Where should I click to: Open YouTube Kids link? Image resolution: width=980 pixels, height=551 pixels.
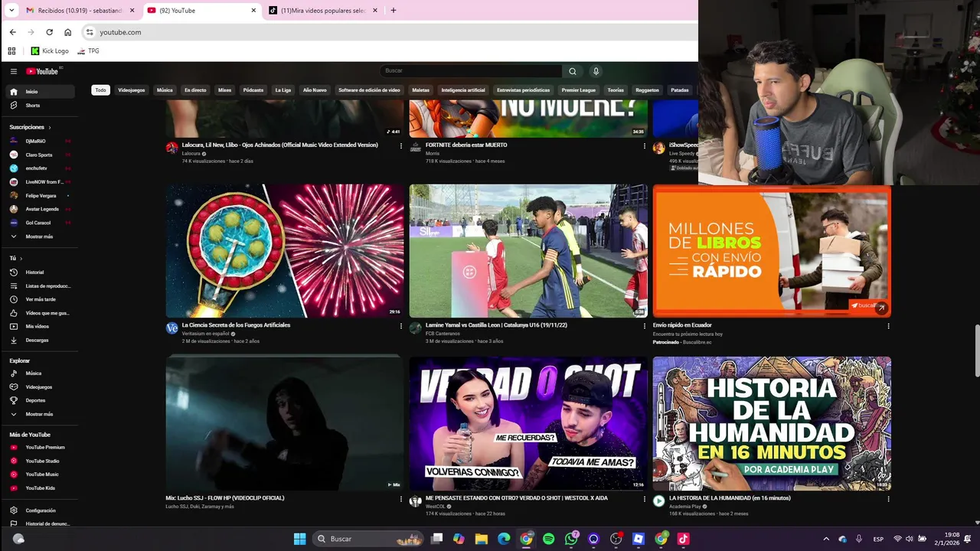[x=38, y=488]
